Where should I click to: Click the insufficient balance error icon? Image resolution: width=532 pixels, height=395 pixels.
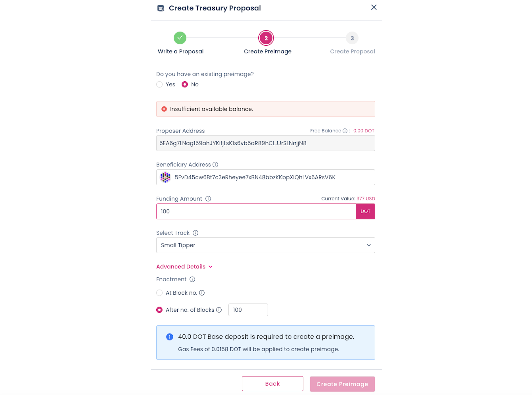click(x=164, y=109)
